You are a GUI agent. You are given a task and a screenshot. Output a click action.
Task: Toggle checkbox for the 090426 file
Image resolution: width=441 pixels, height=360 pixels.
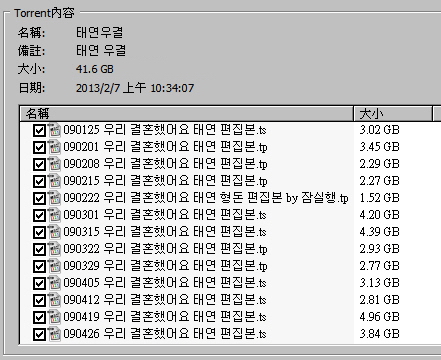pyautogui.click(x=39, y=334)
